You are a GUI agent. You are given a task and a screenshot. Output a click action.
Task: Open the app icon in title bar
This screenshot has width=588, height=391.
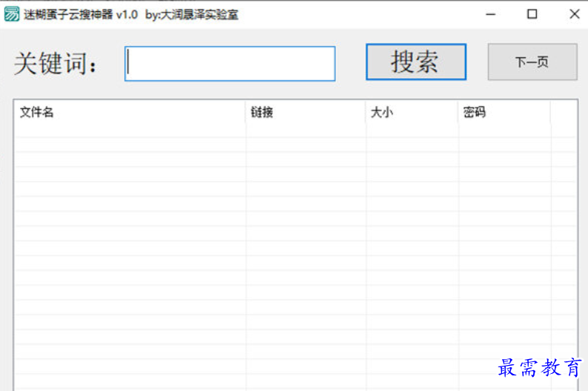(x=12, y=14)
